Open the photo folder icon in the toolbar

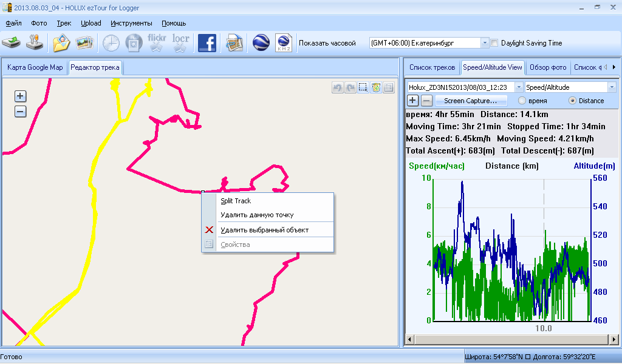point(61,43)
